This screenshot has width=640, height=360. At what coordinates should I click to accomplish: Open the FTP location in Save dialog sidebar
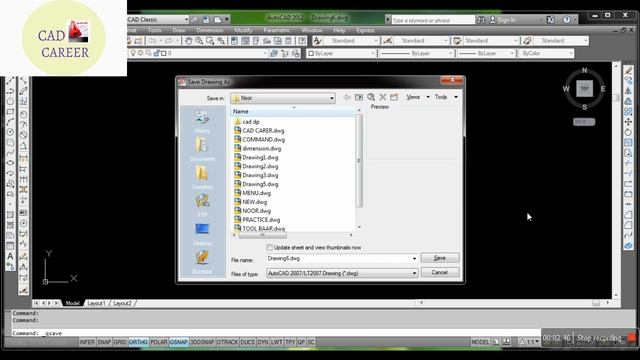click(202, 205)
